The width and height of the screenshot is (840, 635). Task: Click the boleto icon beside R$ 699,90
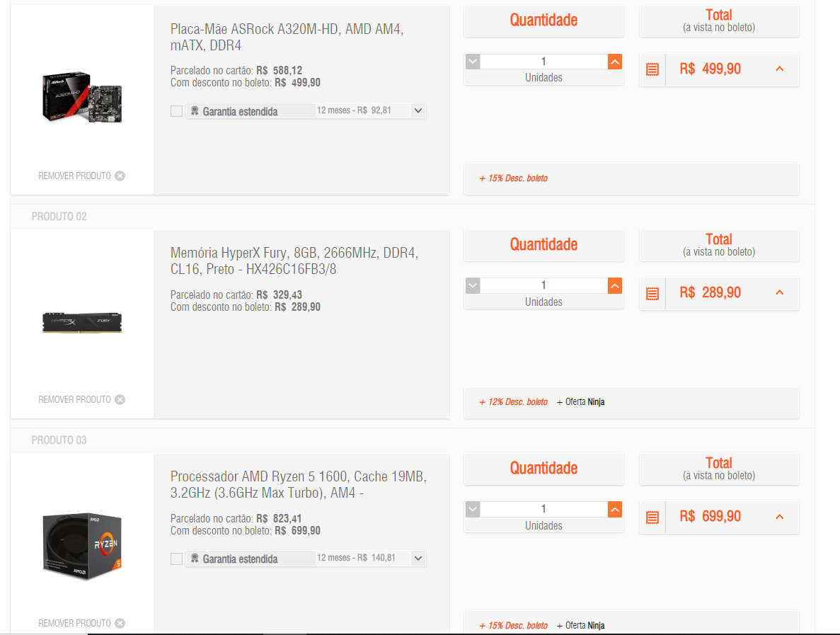tap(652, 517)
